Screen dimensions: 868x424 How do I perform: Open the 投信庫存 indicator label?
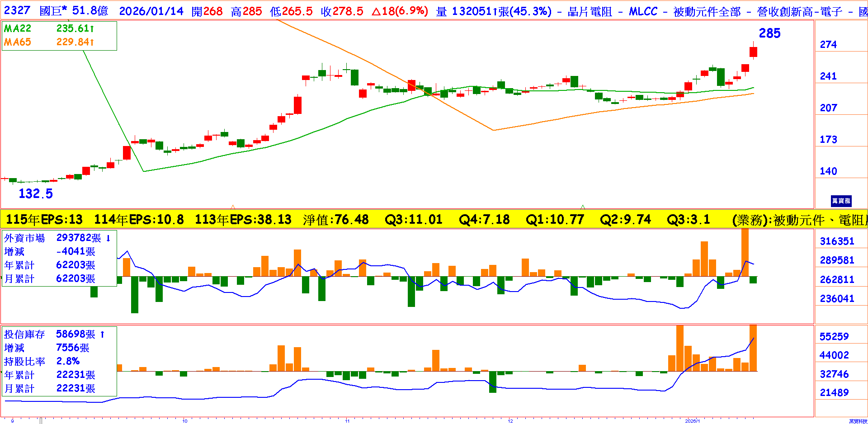tap(24, 334)
